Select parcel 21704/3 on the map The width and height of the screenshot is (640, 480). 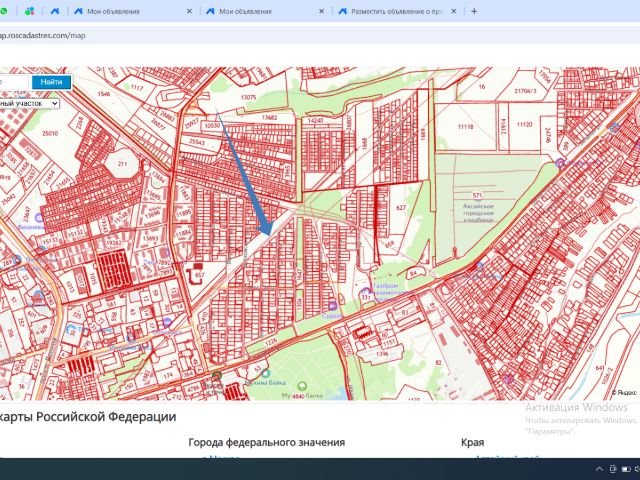pyautogui.click(x=525, y=91)
